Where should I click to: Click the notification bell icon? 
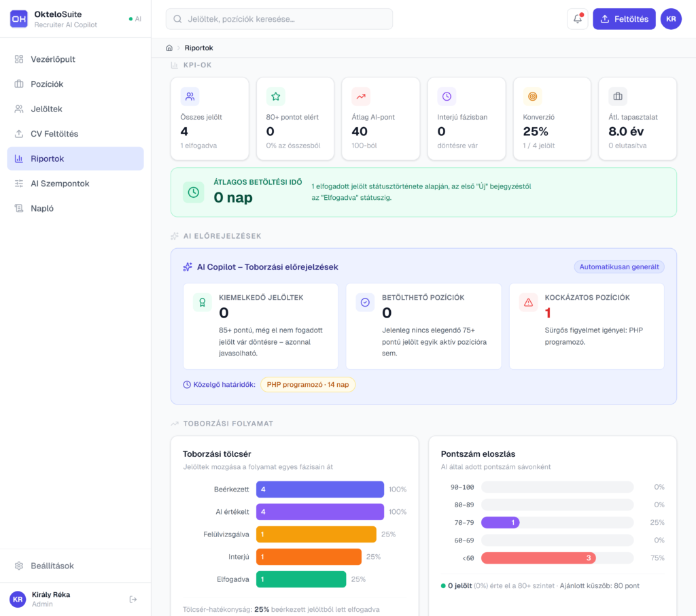(x=577, y=19)
